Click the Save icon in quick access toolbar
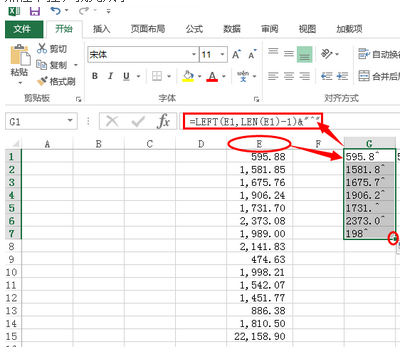 click(35, 11)
